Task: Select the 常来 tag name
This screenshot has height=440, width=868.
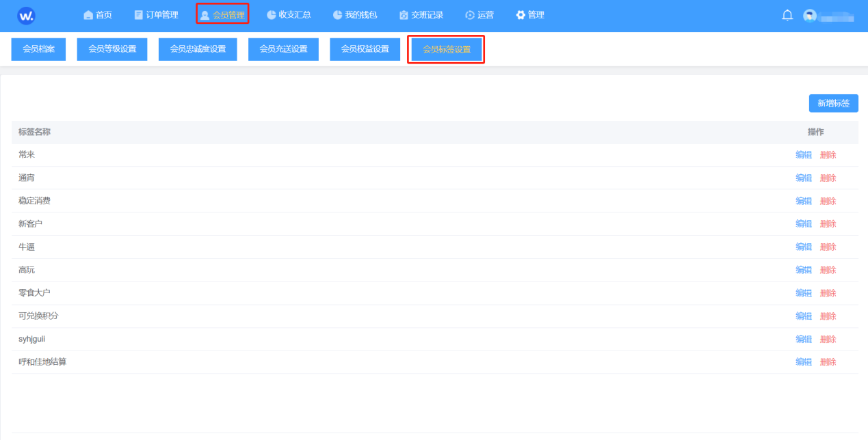Action: click(27, 154)
